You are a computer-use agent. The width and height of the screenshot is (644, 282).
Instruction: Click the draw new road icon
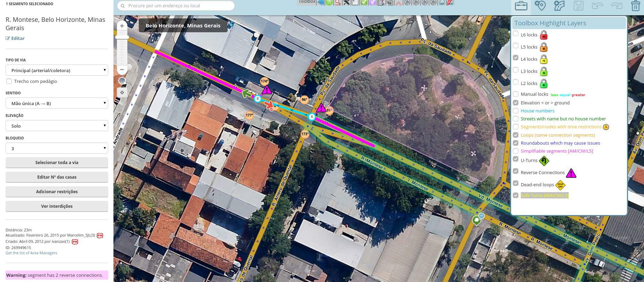(x=559, y=6)
